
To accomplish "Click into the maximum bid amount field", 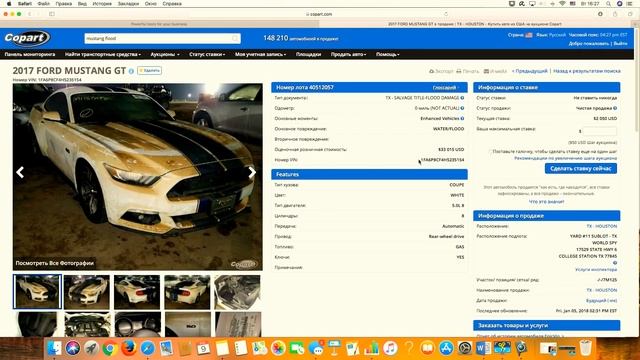I will click(x=600, y=131).
